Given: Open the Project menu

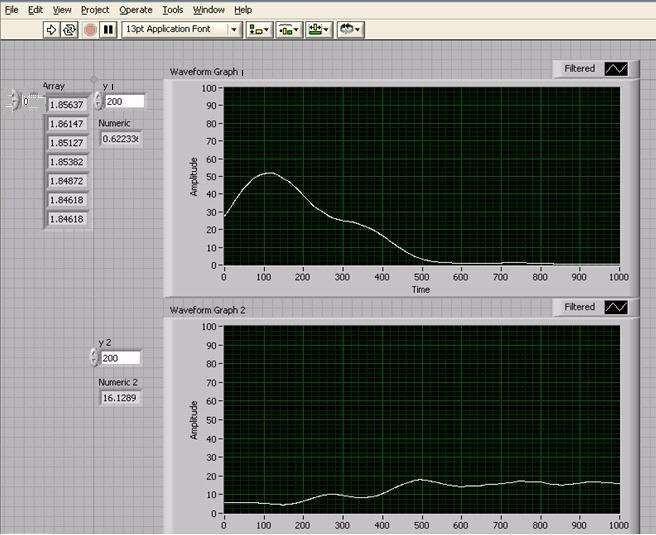Looking at the screenshot, I should pyautogui.click(x=95, y=10).
